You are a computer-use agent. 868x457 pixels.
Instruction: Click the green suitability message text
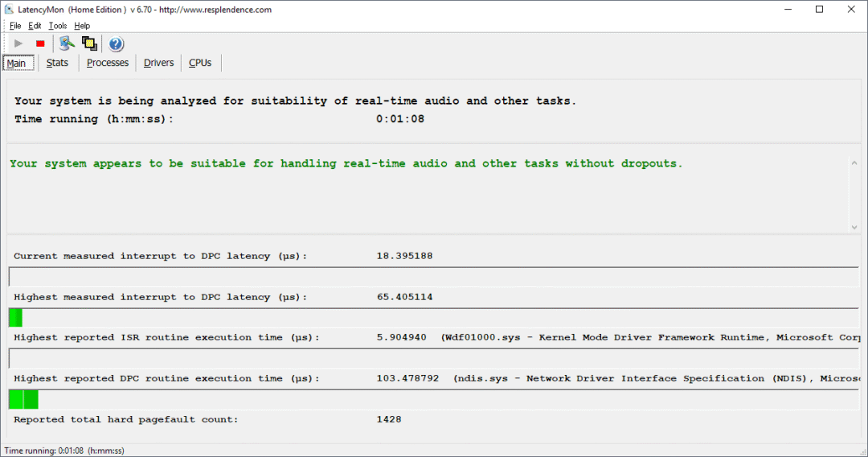pyautogui.click(x=346, y=163)
